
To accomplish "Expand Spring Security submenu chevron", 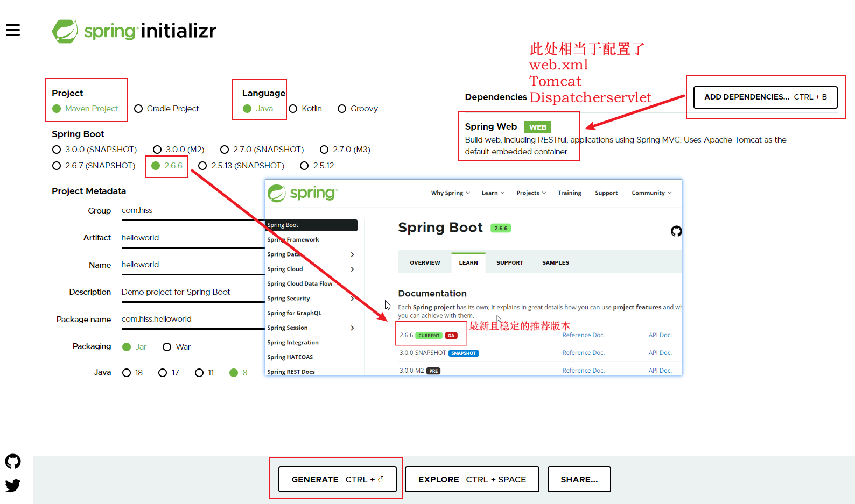I will coord(352,299).
